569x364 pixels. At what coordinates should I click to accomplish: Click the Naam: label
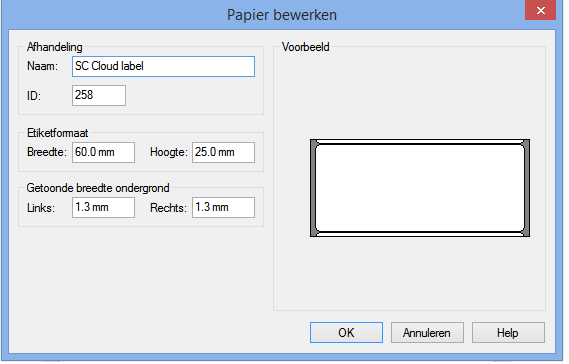tap(42, 66)
